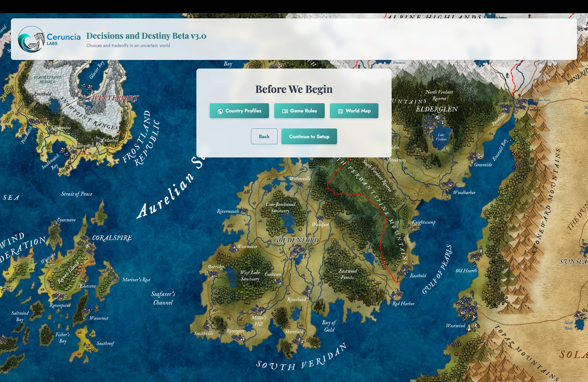Open the Game Rules button
The width and height of the screenshot is (588, 382).
(299, 111)
